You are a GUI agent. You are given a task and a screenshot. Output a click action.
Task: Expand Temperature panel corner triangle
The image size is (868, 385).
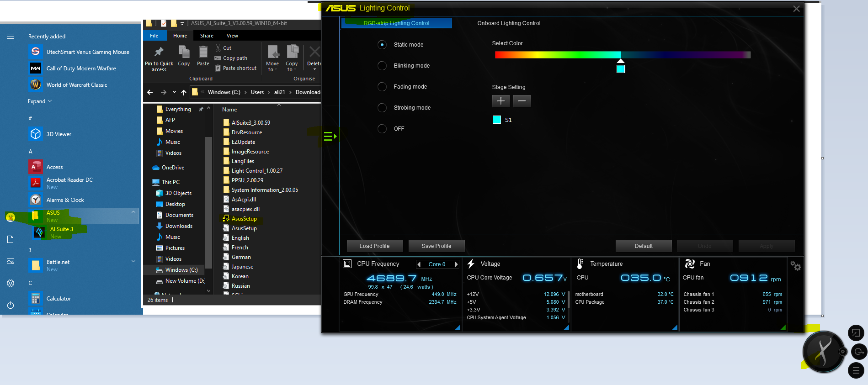675,327
